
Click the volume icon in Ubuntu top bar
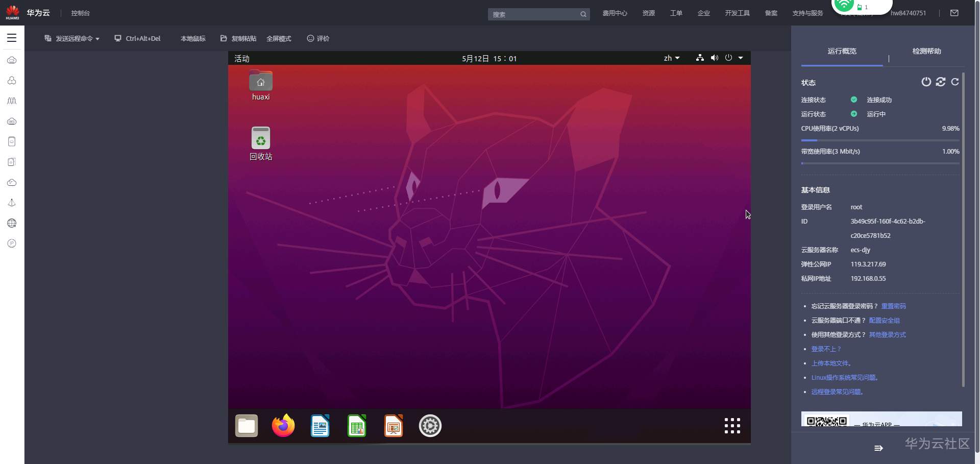[x=715, y=58]
